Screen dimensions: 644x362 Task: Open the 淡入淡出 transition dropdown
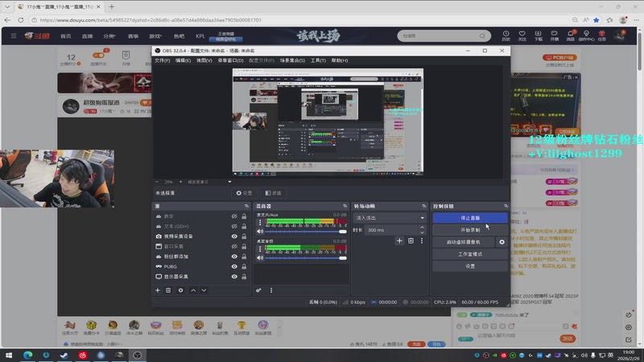pos(389,218)
